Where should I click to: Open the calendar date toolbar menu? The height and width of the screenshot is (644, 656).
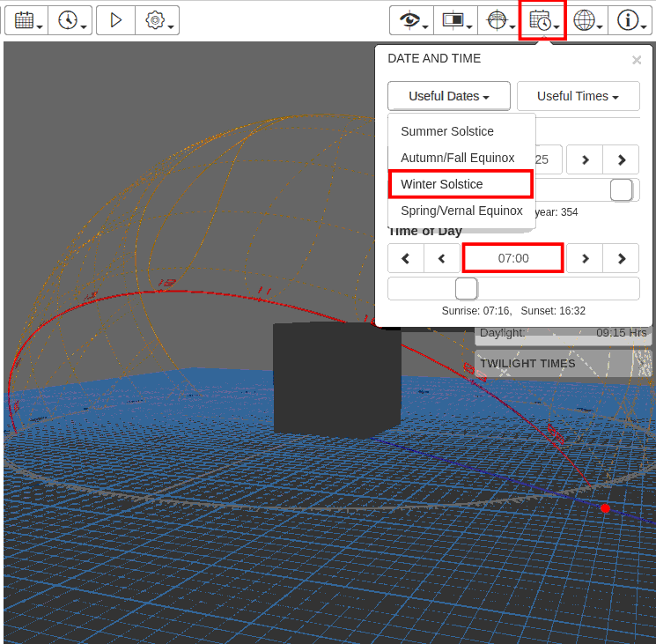click(26, 20)
